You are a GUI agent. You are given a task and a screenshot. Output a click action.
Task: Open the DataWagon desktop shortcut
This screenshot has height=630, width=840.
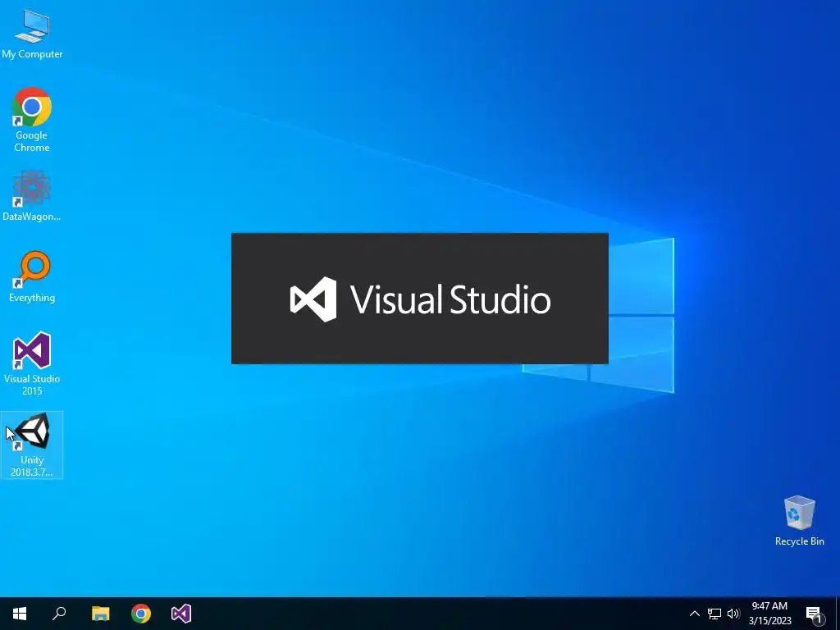pos(32,195)
